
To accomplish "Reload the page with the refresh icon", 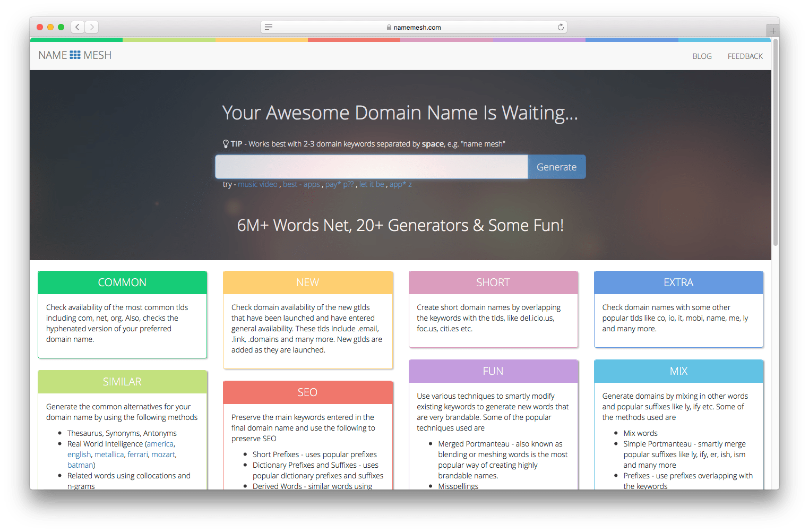I will [561, 27].
